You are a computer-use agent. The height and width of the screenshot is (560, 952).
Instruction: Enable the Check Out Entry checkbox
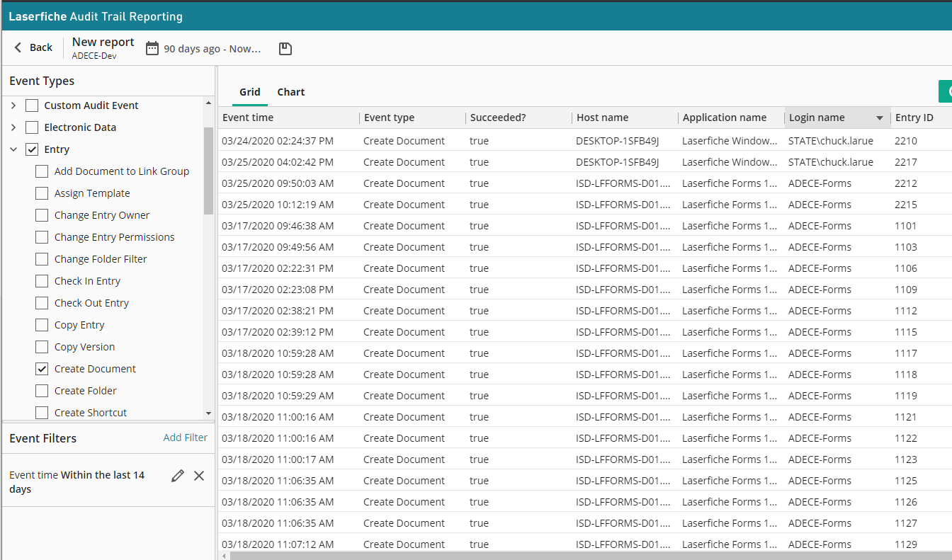(x=42, y=303)
